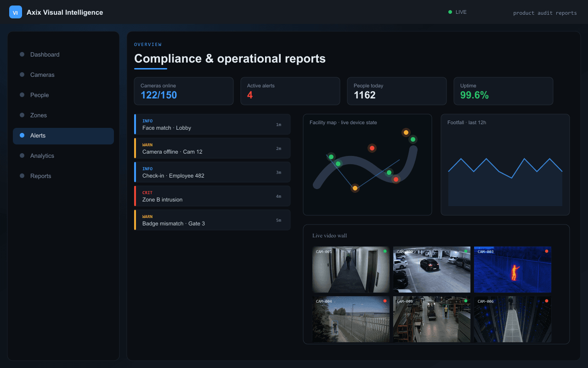Click the lone red device dot above the map path

point(372,148)
